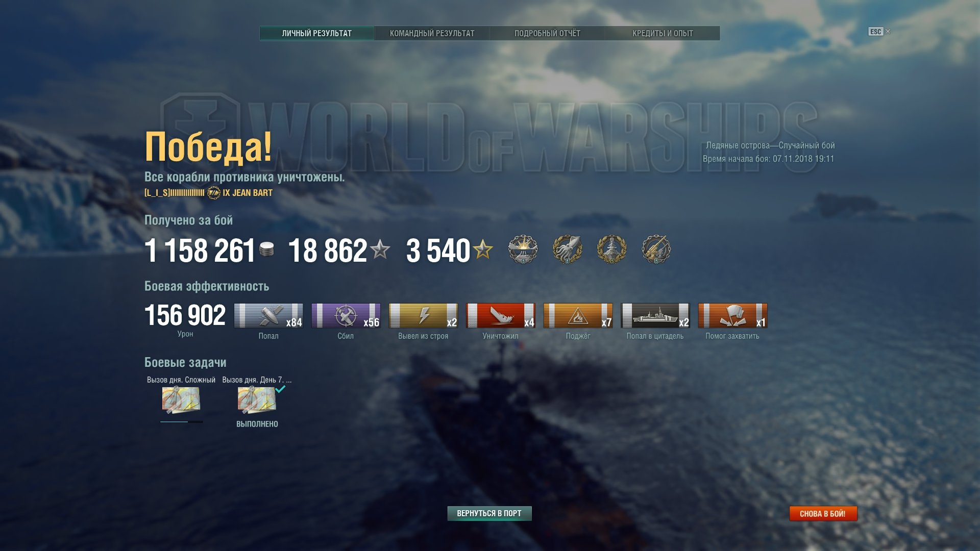Click the Вывел из строя x2 ribbon
This screenshot has width=980, height=551.
[x=423, y=315]
